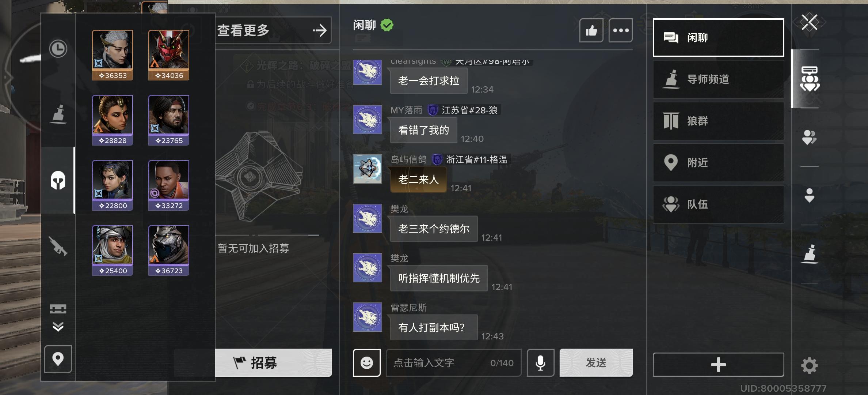
Task: Click the 发送 send button
Action: click(596, 362)
